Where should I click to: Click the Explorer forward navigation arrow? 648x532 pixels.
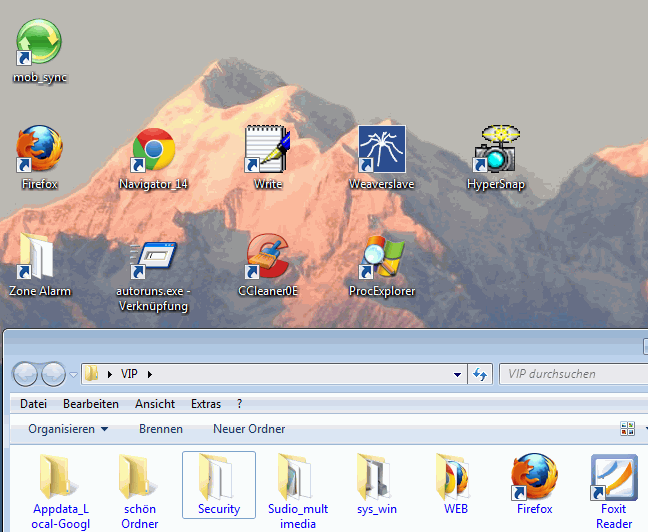pyautogui.click(x=53, y=374)
